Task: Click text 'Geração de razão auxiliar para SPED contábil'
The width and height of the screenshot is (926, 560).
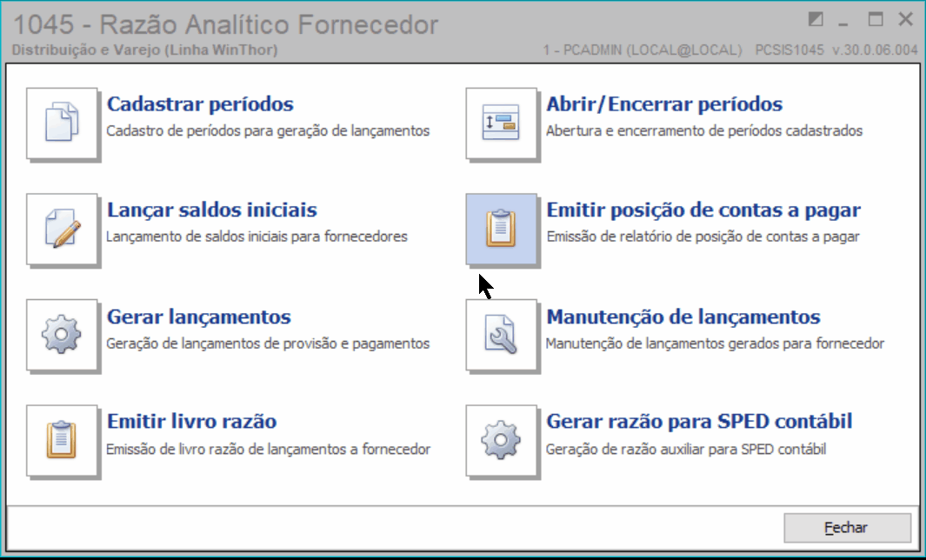Action: pos(686,450)
